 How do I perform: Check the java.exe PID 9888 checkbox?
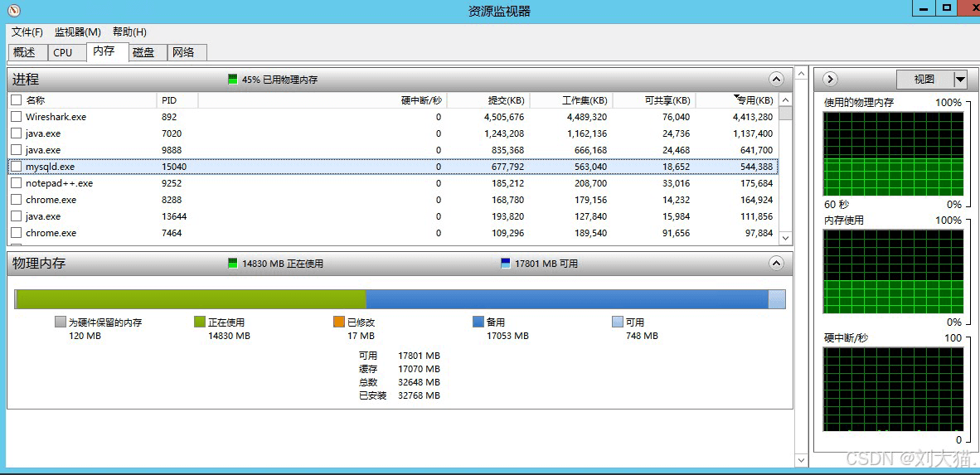(17, 150)
